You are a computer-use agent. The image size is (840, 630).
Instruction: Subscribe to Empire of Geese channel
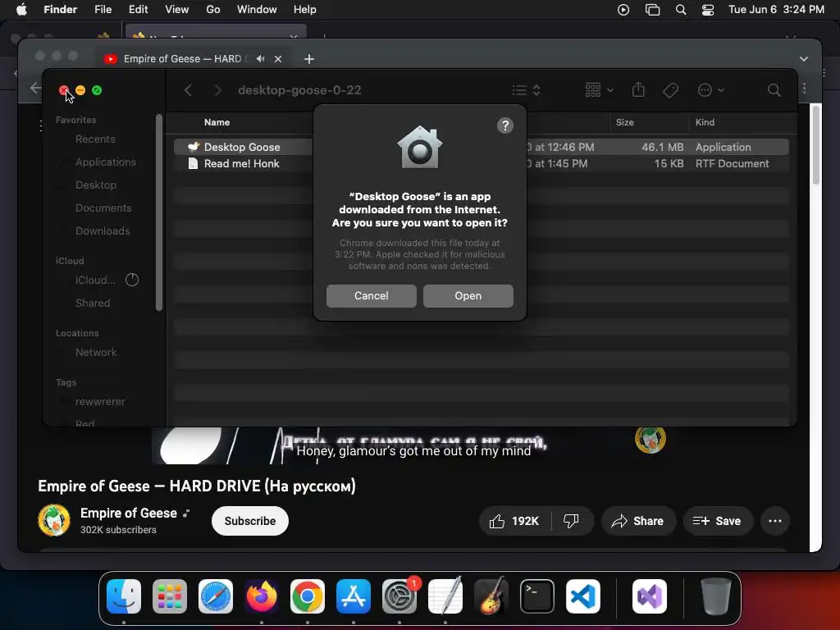(249, 521)
